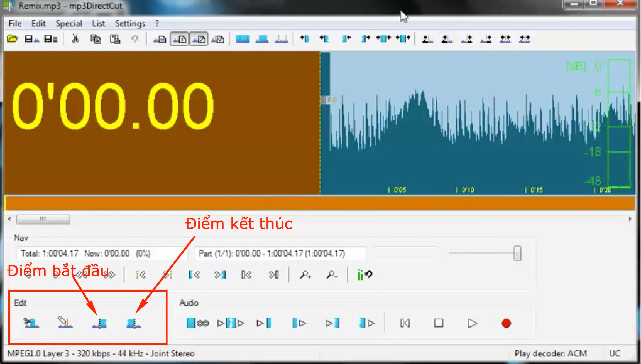Click the horizontal scrollbar thumb
Viewport: 641px width, 364px height.
43,219
